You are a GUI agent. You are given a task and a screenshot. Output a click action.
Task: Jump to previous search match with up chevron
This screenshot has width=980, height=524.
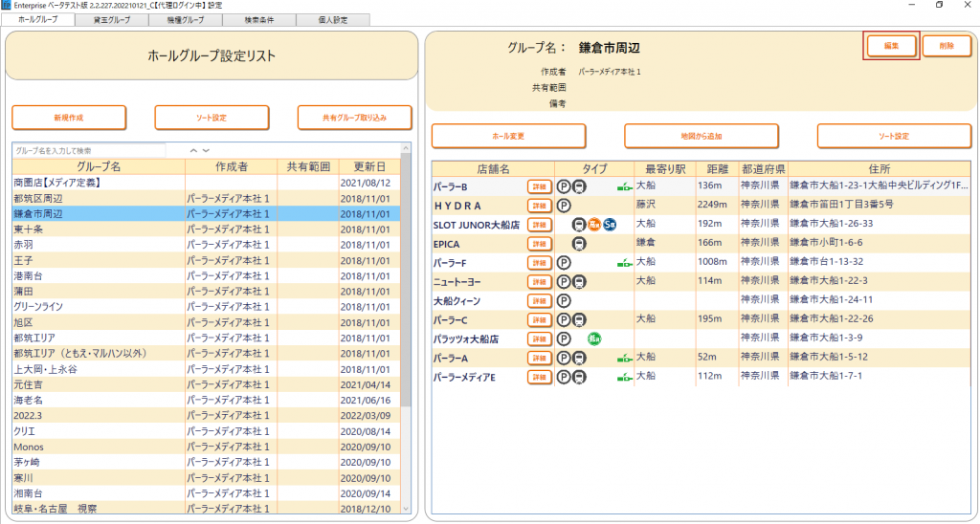pos(193,150)
